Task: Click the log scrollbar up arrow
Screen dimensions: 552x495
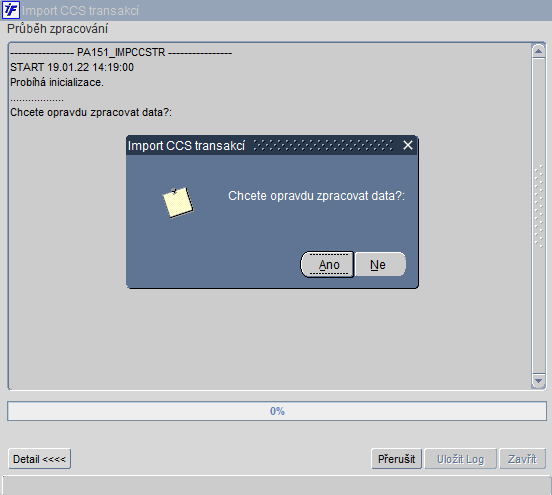Action: click(x=538, y=51)
